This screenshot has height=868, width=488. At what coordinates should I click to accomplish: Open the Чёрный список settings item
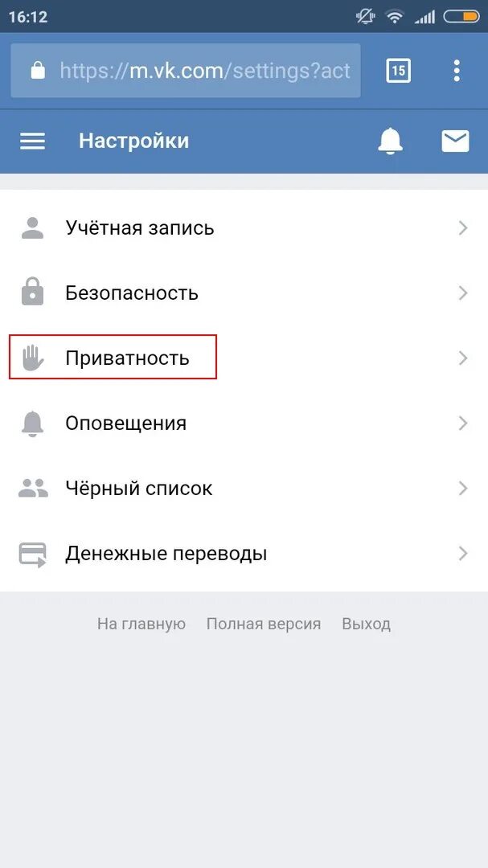click(x=244, y=489)
